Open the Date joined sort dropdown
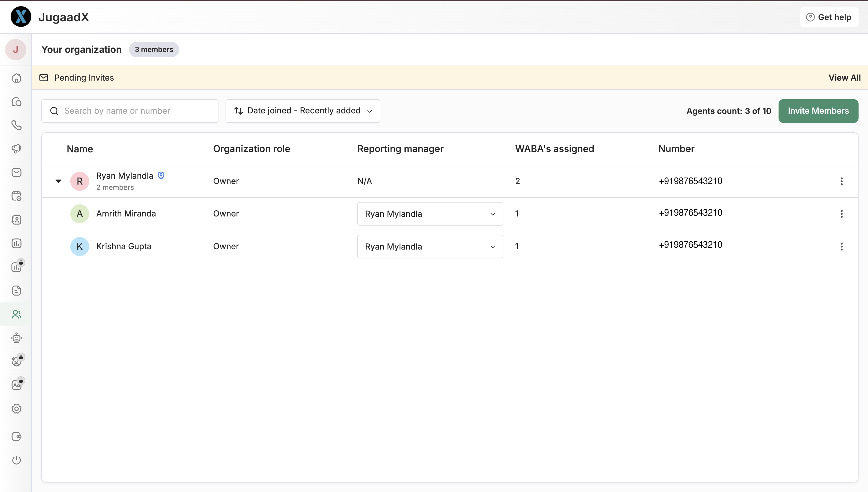Screen dimensions: 868x492 303,111
